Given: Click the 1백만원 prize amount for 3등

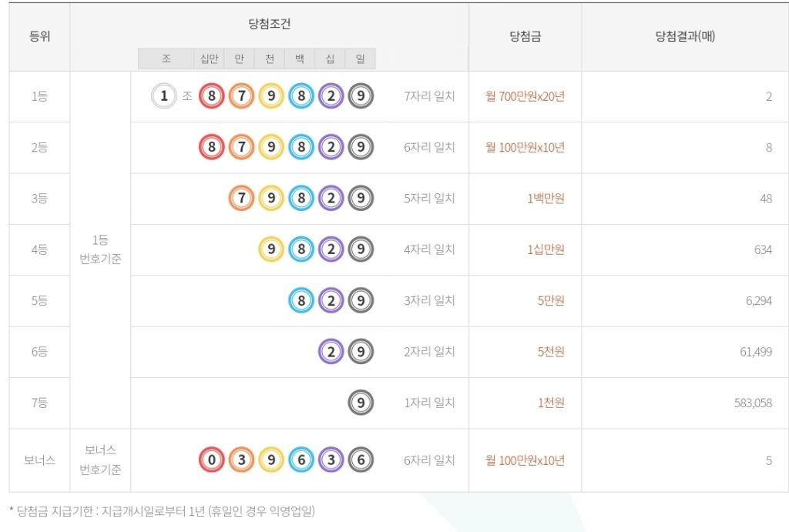Looking at the screenshot, I should [x=546, y=199].
